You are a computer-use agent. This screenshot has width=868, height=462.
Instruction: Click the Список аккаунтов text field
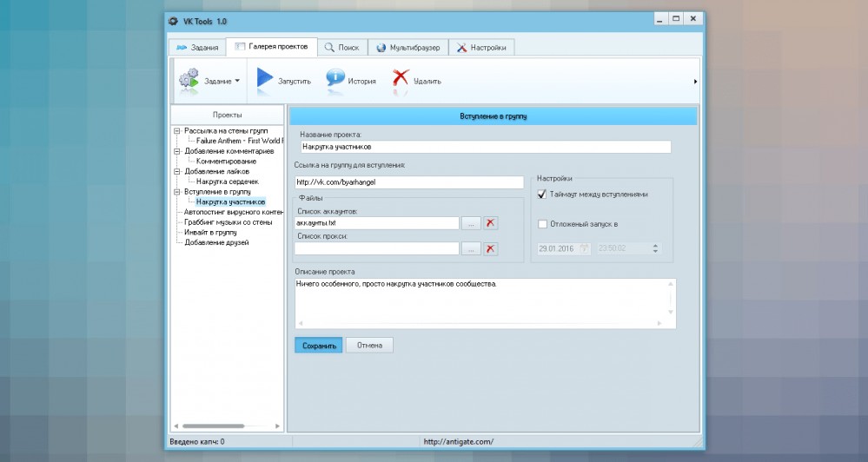tap(376, 223)
